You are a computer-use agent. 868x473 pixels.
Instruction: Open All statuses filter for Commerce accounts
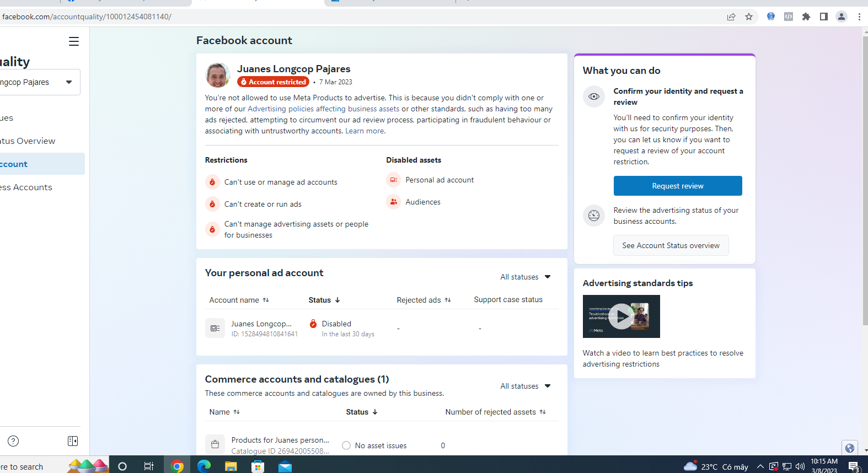pyautogui.click(x=526, y=386)
